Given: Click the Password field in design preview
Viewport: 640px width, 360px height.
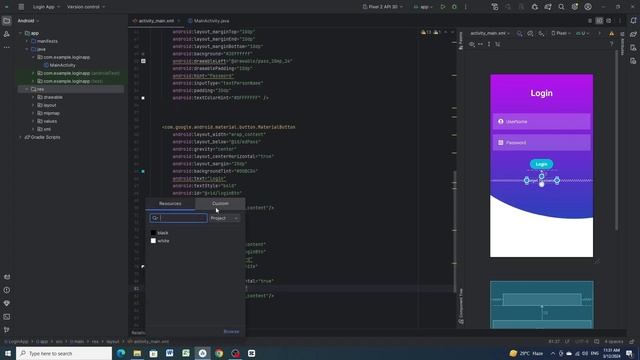Looking at the screenshot, I should pos(541,143).
